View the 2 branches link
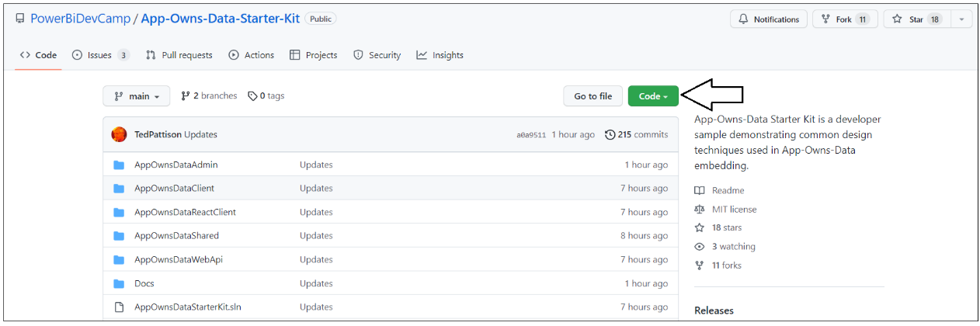This screenshot has width=980, height=326. 210,96
